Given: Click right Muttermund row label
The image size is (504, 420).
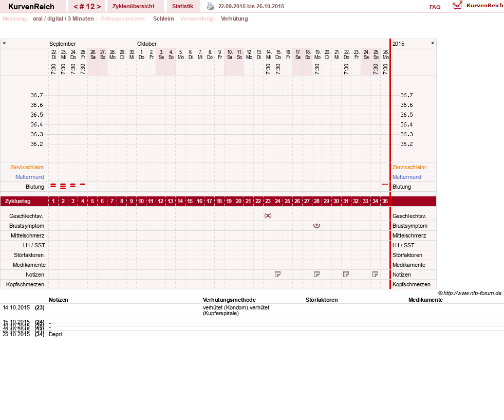Looking at the screenshot, I should point(406,177).
